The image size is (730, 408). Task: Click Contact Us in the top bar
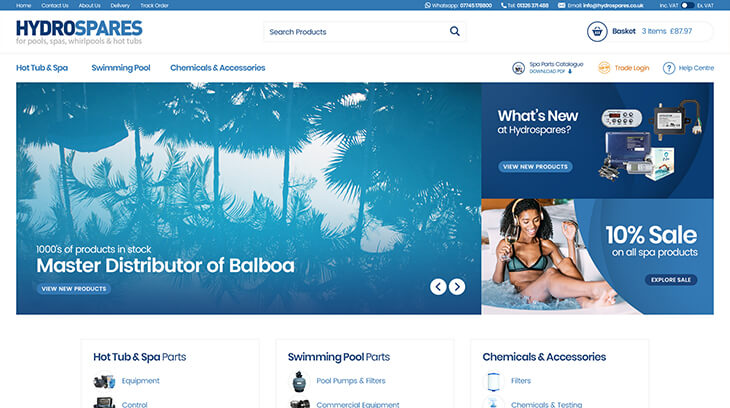click(55, 6)
